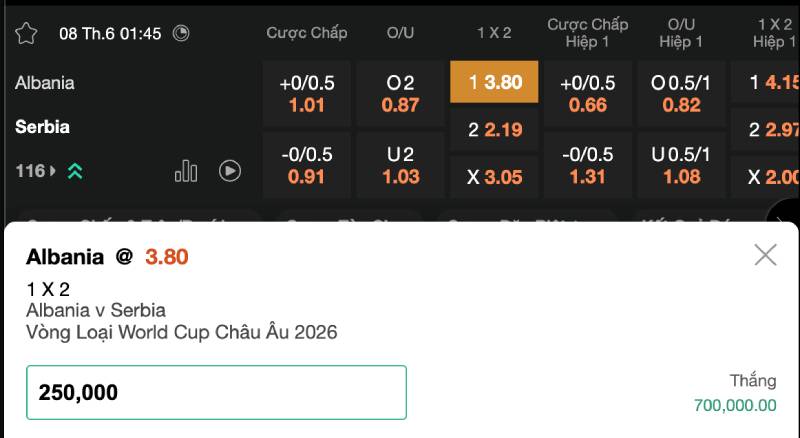This screenshot has width=800, height=438.
Task: Favorite the match with the star icon
Action: [26, 34]
